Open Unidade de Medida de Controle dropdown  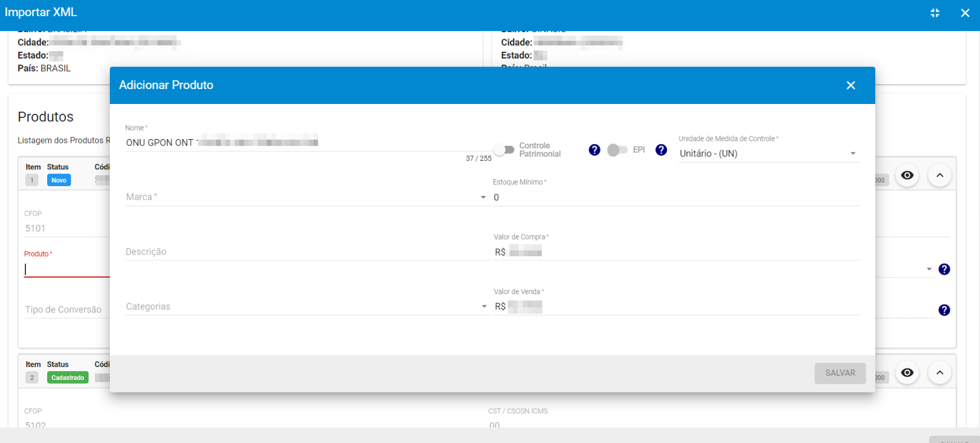[x=769, y=153]
